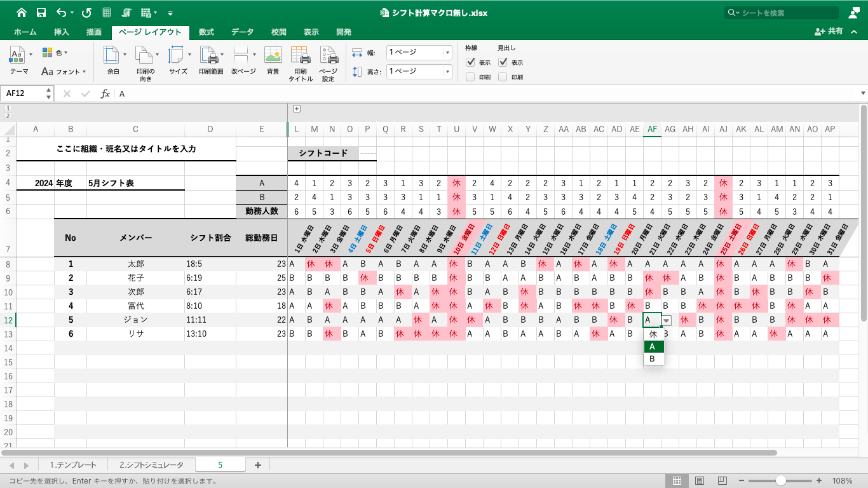The height and width of the screenshot is (488, 868).
Task: Expand the フォント theme fonts dropdown
Action: point(64,72)
